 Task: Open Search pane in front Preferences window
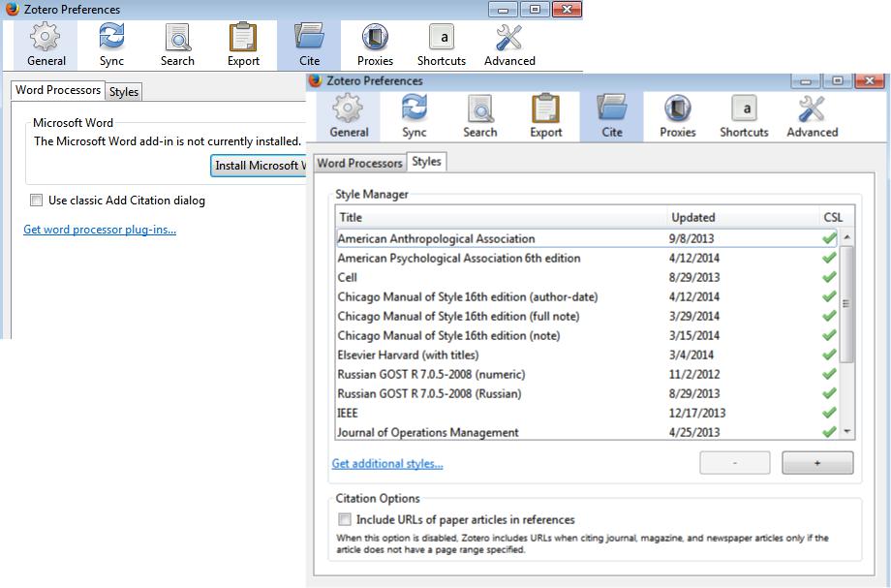click(480, 116)
